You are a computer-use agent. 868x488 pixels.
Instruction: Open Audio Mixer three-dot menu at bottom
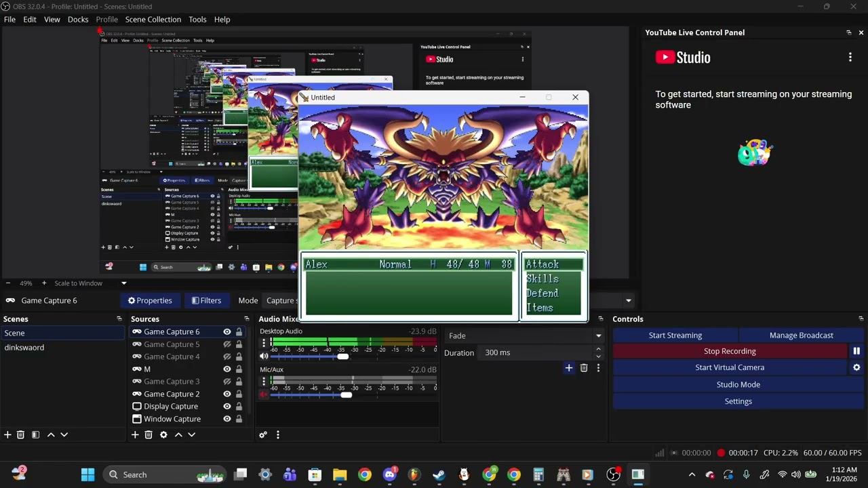[277, 434]
